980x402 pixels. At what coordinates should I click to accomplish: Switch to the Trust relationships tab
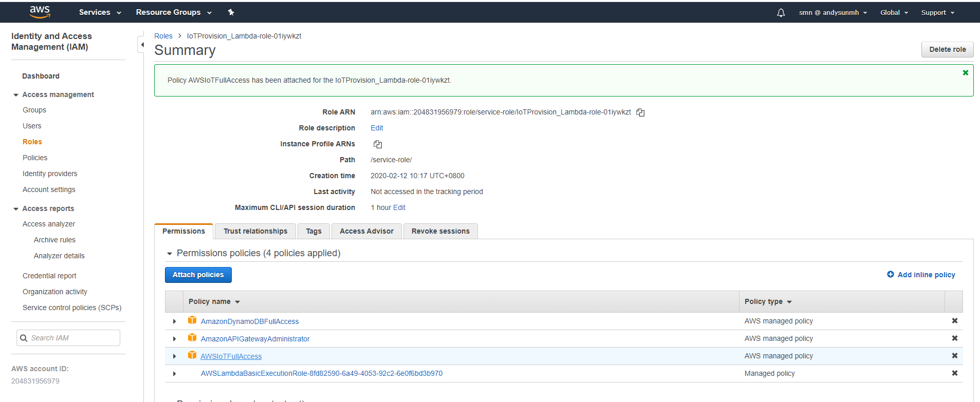click(x=255, y=231)
